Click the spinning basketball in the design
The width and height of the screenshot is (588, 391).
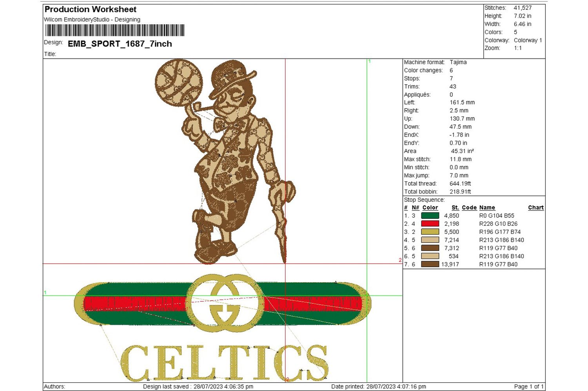pyautogui.click(x=179, y=83)
